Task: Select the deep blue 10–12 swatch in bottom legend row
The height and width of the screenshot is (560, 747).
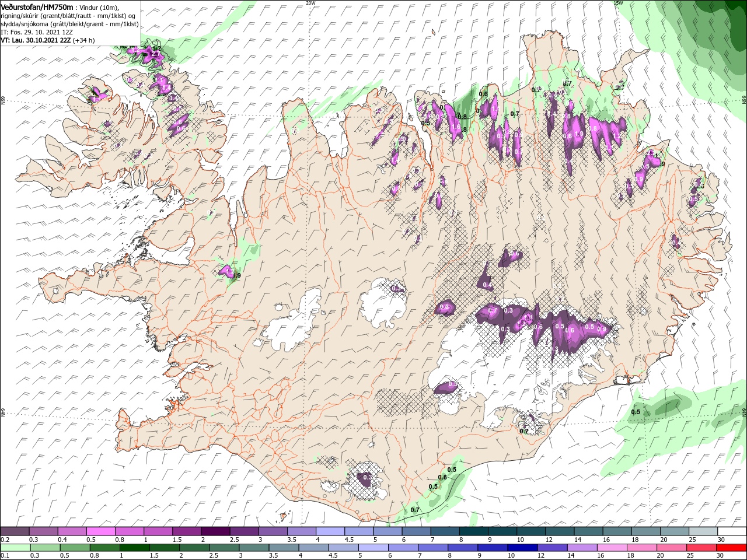Action: pos(522,548)
